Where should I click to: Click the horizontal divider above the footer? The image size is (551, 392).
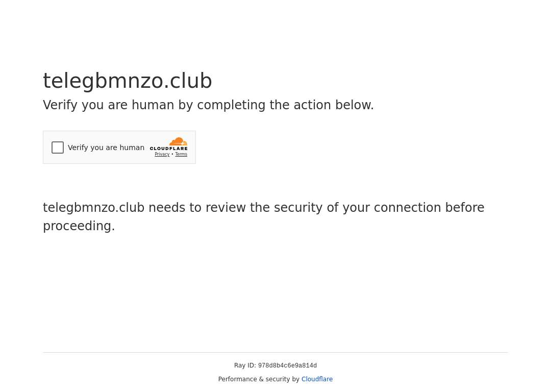click(x=275, y=352)
